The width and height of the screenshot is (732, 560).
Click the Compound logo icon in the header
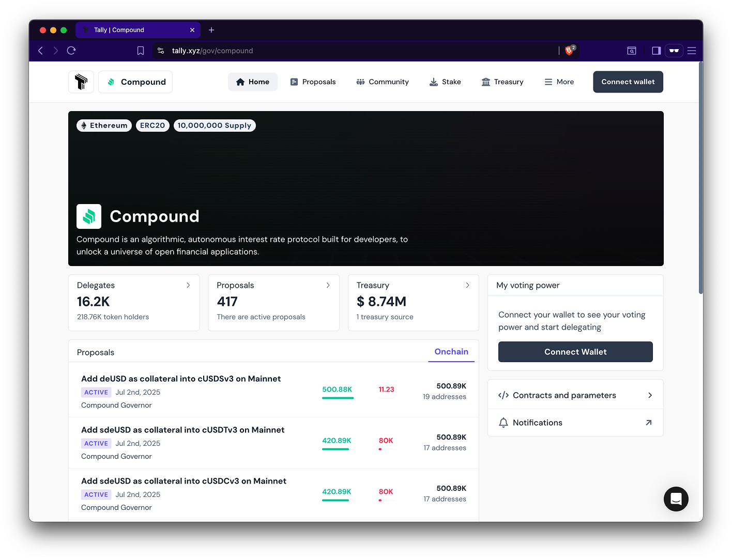click(x=111, y=82)
